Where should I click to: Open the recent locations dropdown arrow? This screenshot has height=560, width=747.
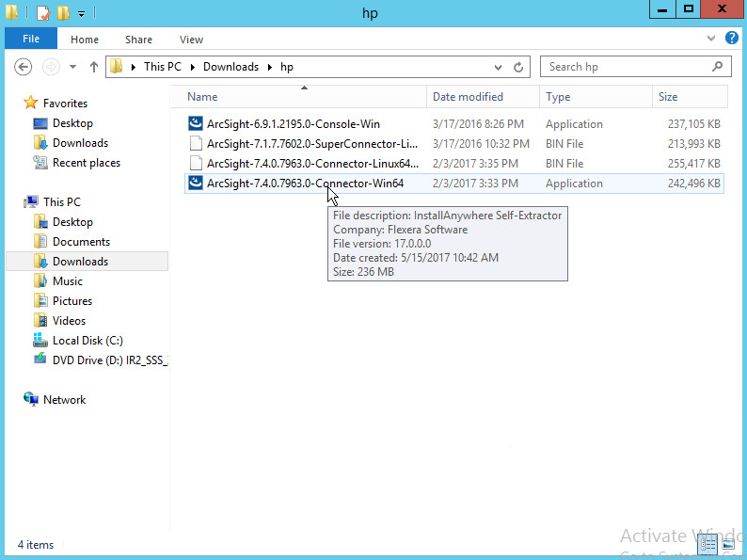[x=72, y=67]
